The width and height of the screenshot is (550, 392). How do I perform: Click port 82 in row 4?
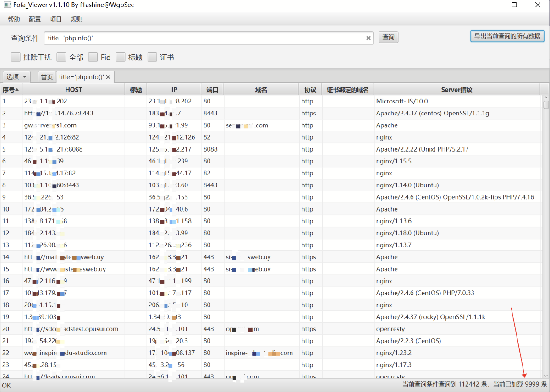coord(213,137)
